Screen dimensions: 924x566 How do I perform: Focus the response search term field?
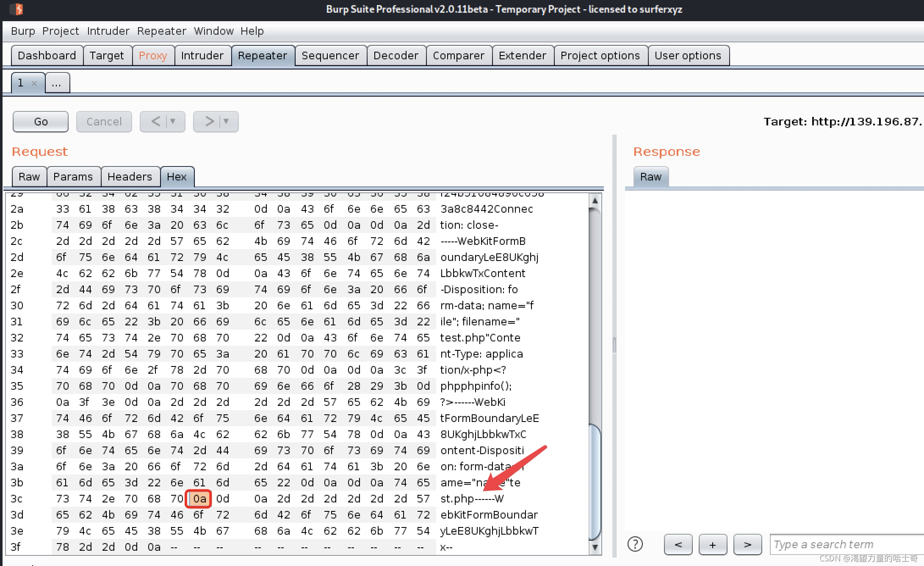tap(847, 544)
